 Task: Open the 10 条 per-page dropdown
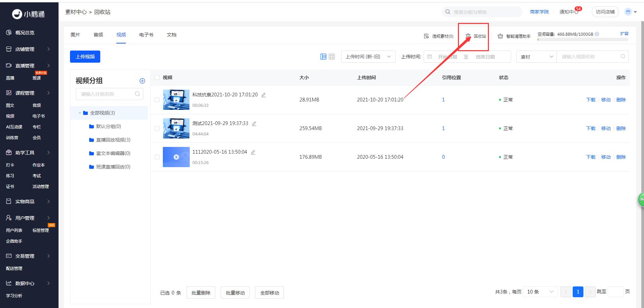(540, 292)
